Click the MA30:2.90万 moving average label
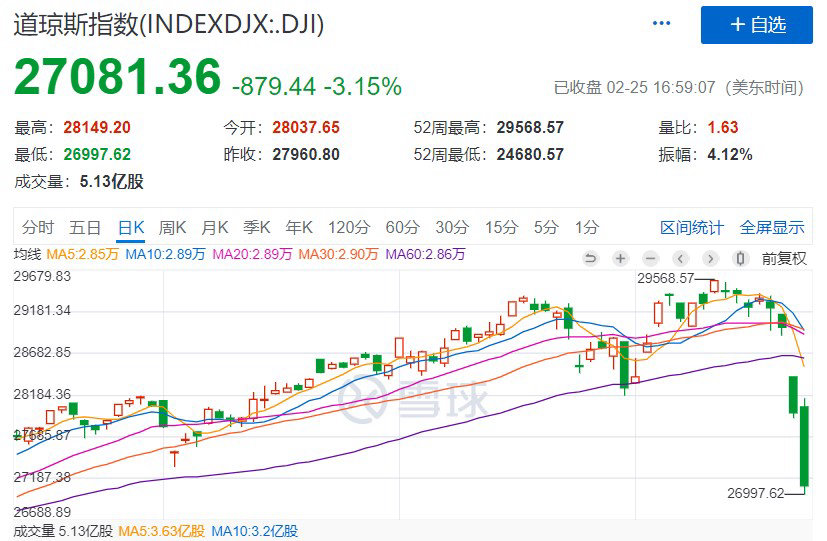 [339, 255]
